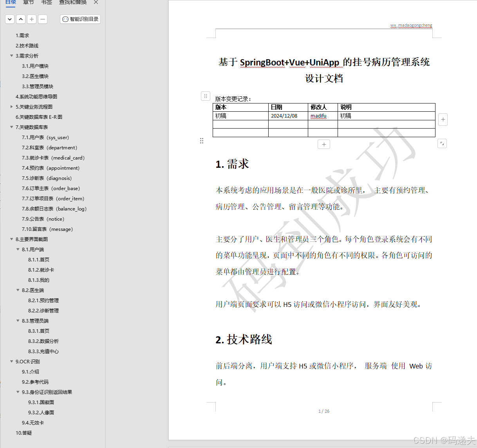Click the minus demote-level button in outline

(x=43, y=19)
